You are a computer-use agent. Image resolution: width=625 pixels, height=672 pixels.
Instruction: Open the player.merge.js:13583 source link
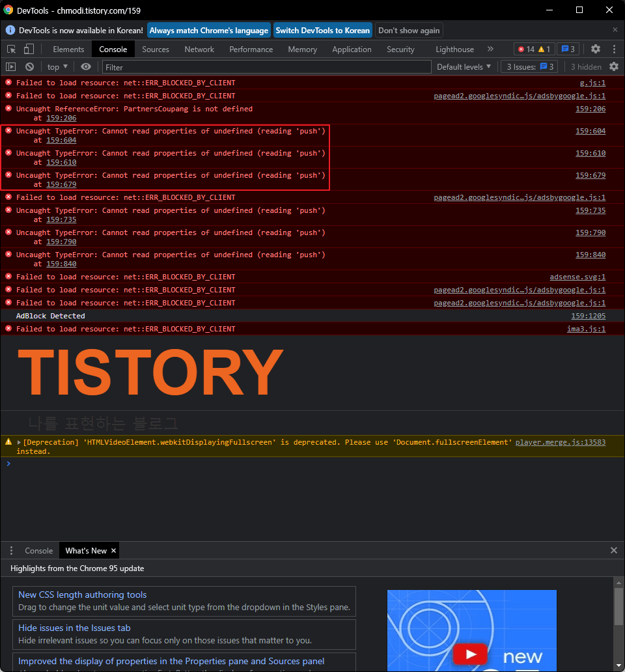coord(561,442)
